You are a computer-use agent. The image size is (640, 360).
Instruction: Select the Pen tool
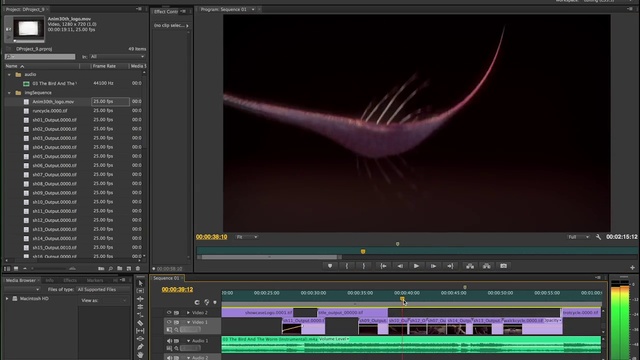click(x=140, y=347)
